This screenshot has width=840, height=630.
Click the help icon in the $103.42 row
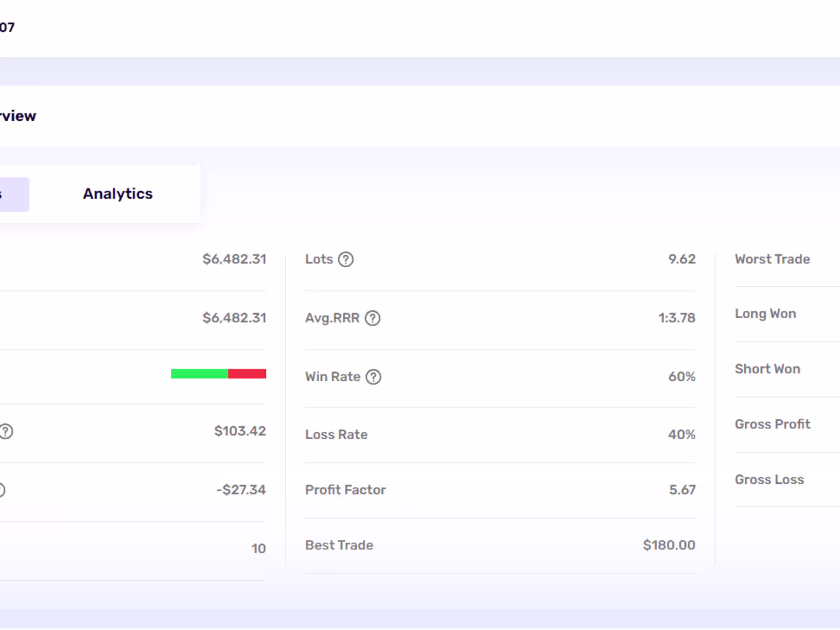(x=6, y=431)
